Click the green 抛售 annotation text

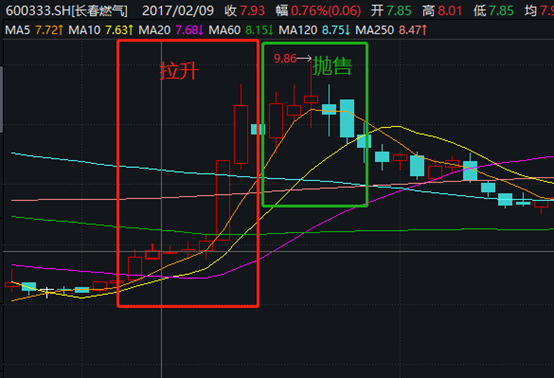point(332,66)
